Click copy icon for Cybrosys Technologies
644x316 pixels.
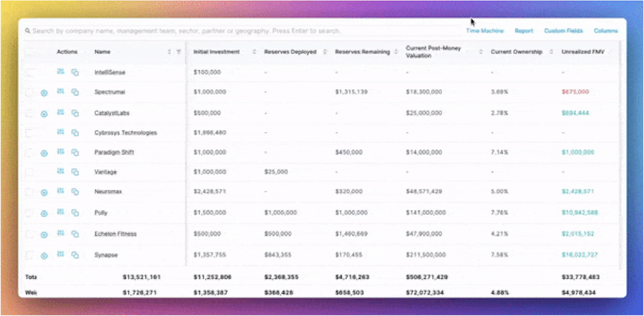(x=74, y=132)
